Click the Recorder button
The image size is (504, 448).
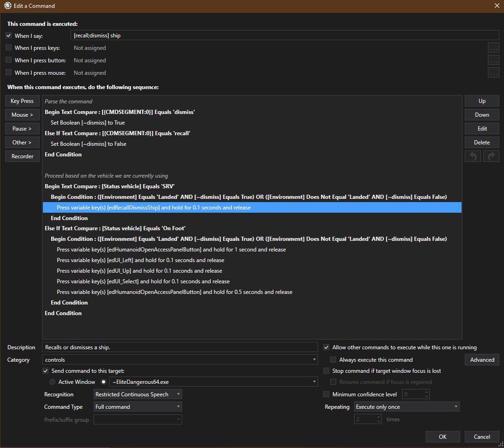22,156
